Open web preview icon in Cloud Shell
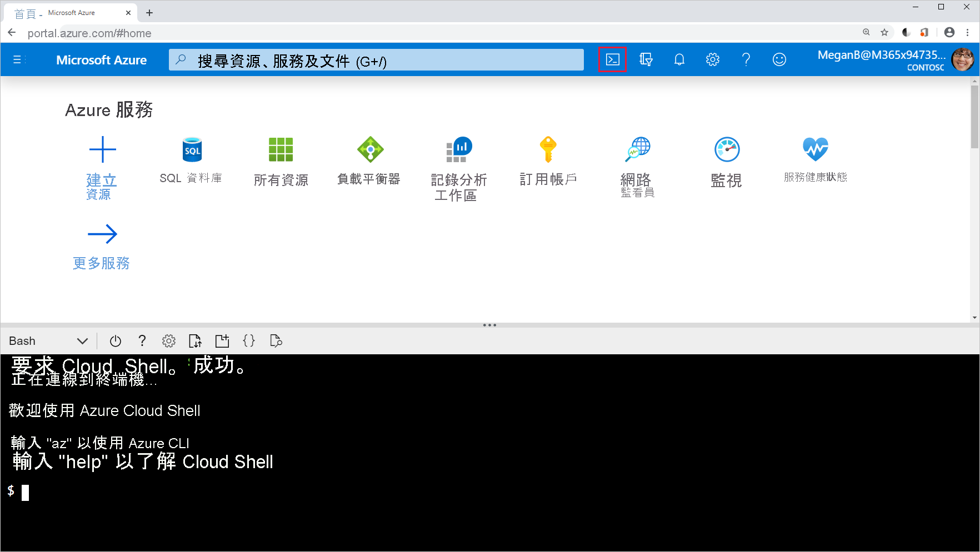Viewport: 980px width, 552px height. (276, 341)
